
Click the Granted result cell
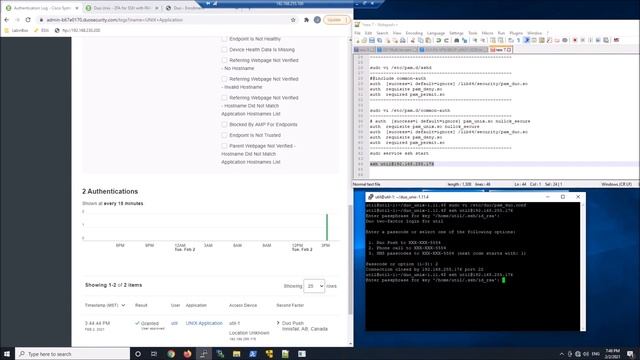point(149,325)
